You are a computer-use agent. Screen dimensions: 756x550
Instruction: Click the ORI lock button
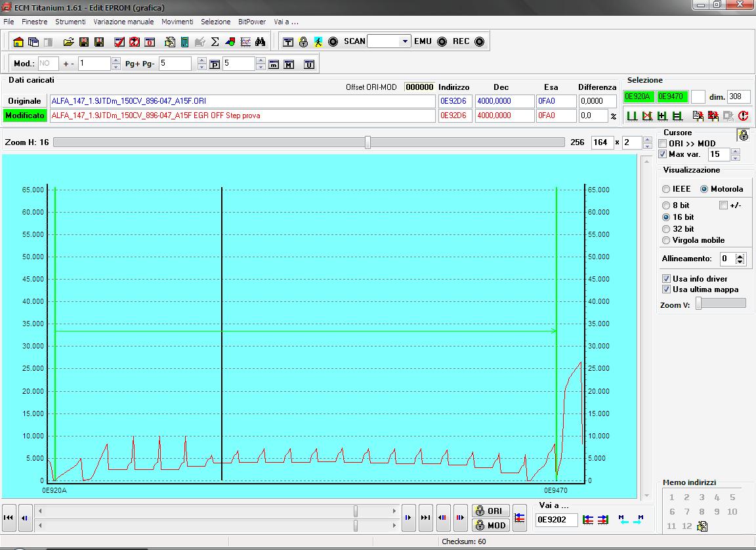point(490,511)
